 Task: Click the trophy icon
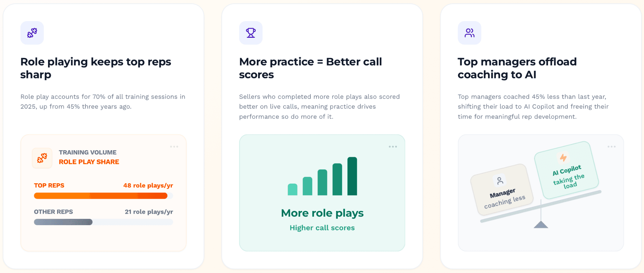251,33
